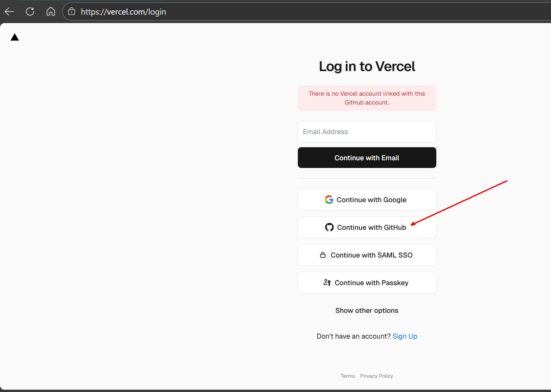The width and height of the screenshot is (551, 392).
Task: Open the Terms link in footer
Action: pyautogui.click(x=347, y=376)
